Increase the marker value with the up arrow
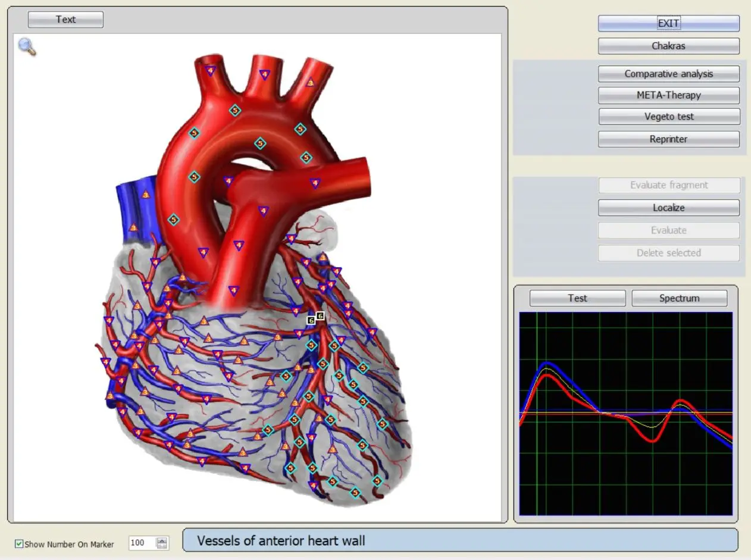This screenshot has width=751, height=560. tap(162, 540)
